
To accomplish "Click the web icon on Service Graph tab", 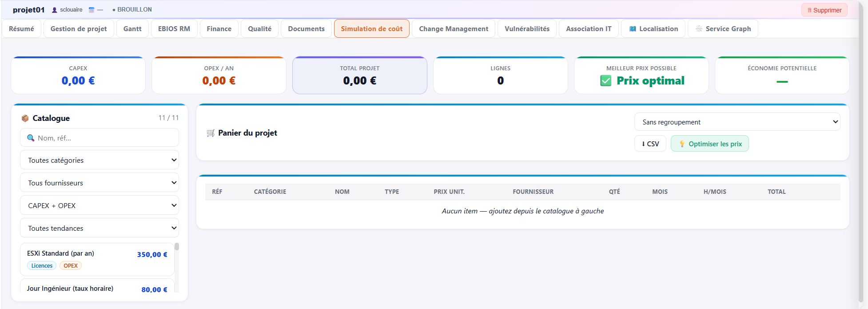I will 699,29.
